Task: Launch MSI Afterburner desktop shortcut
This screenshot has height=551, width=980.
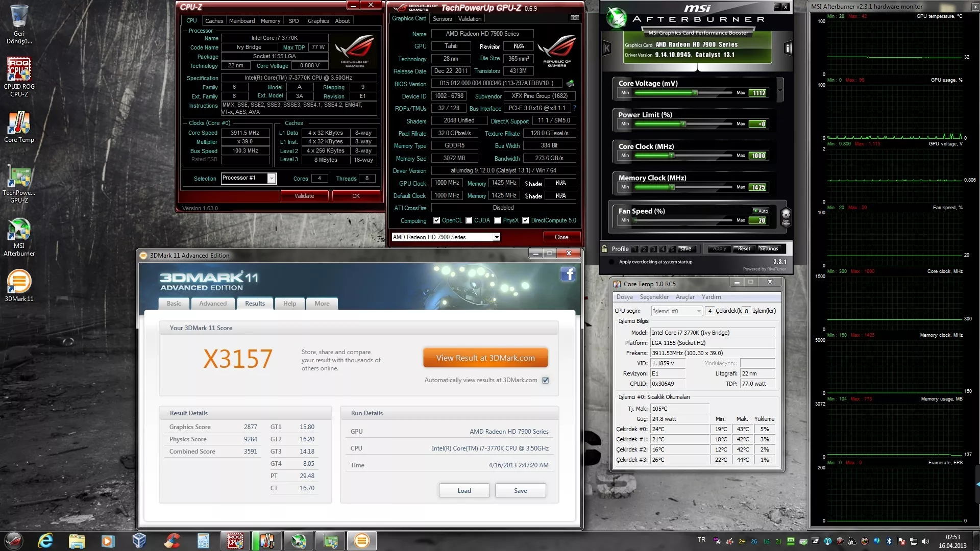Action: [x=19, y=237]
